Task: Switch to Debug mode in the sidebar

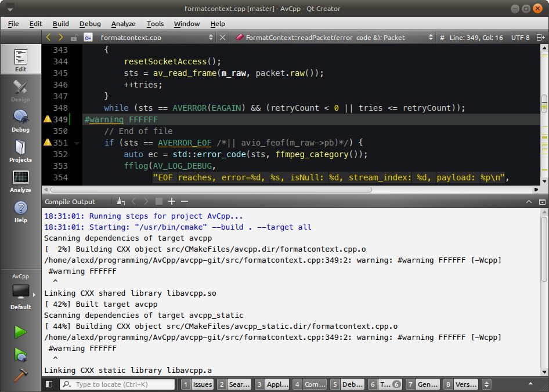Action: coord(21,121)
